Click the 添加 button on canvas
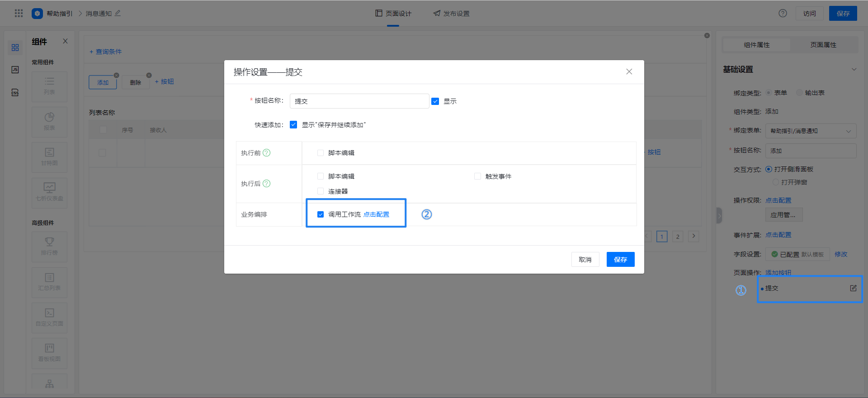Viewport: 868px width, 398px height. (103, 82)
